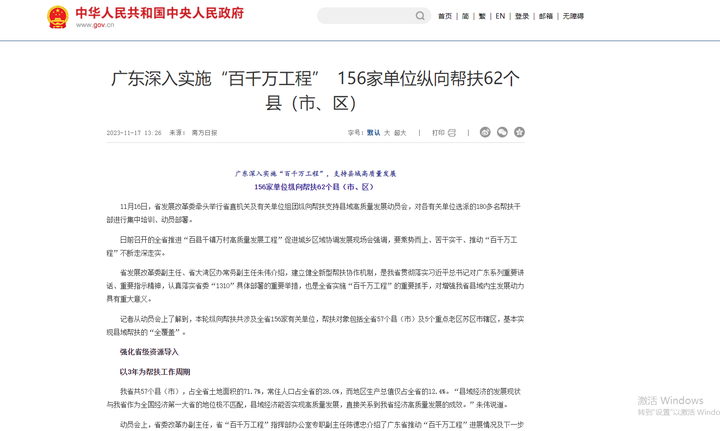Screen dimensions: 720x431
Task: Set font size to 大
Action: (387, 133)
